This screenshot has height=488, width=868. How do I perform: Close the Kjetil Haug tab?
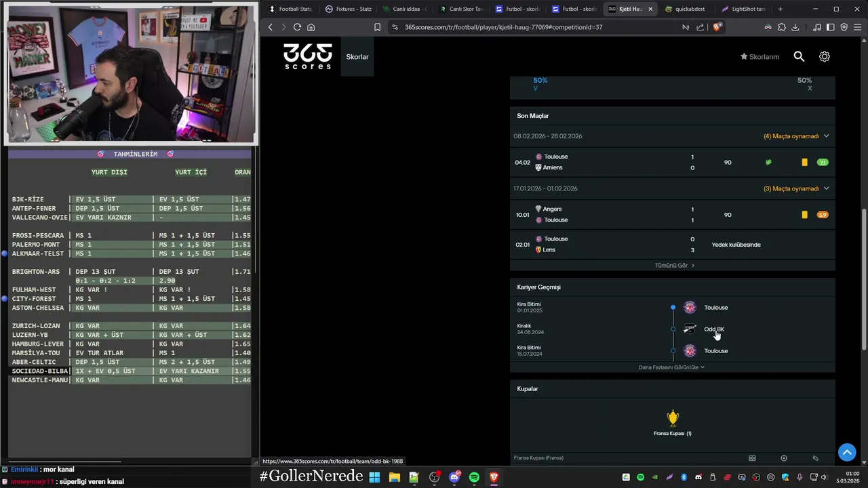coord(650,9)
